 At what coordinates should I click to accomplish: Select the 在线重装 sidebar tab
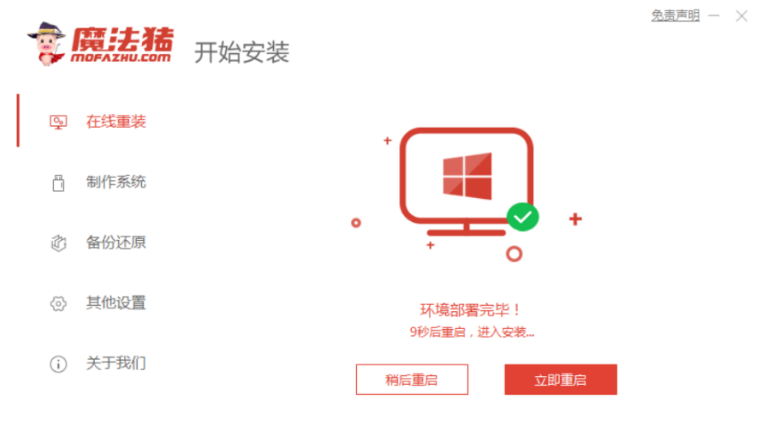(x=97, y=121)
